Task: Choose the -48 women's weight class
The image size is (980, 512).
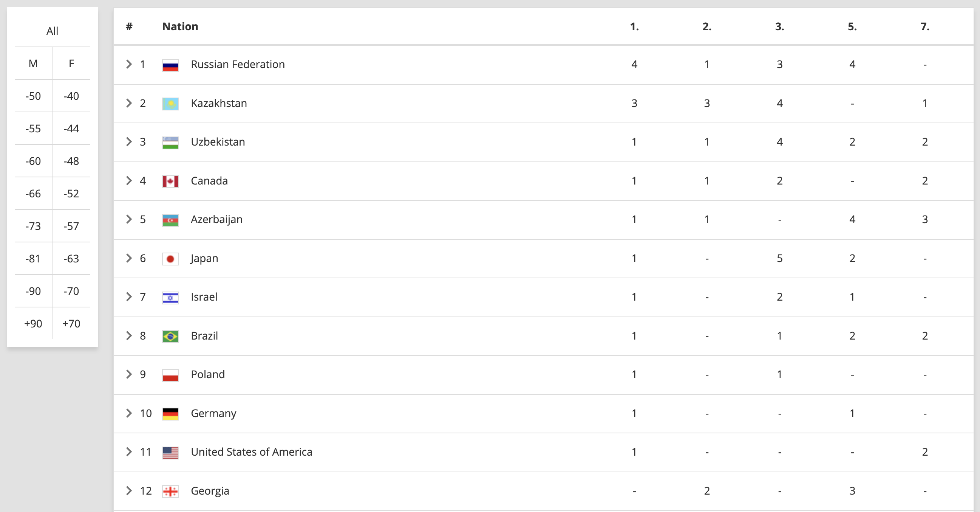Action: click(71, 161)
